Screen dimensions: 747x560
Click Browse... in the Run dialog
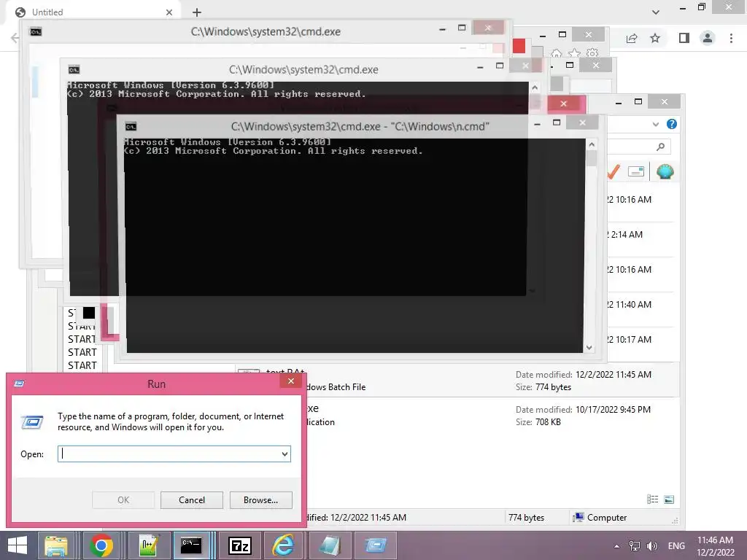coord(260,500)
